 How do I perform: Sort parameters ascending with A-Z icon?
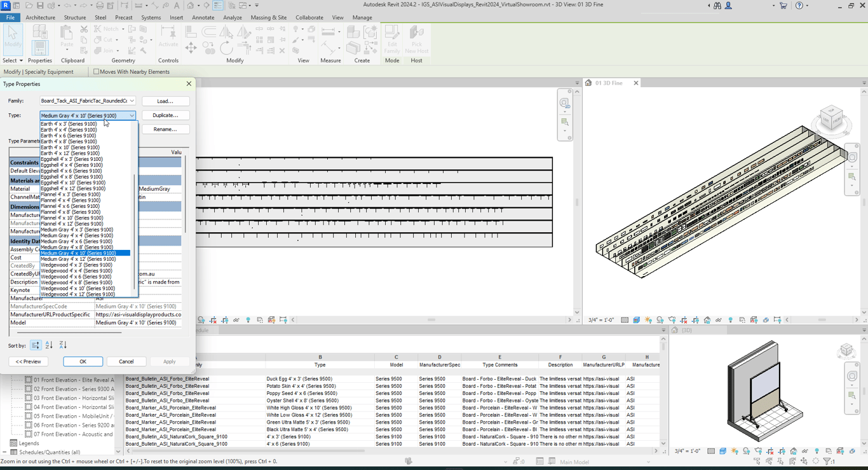click(49, 345)
